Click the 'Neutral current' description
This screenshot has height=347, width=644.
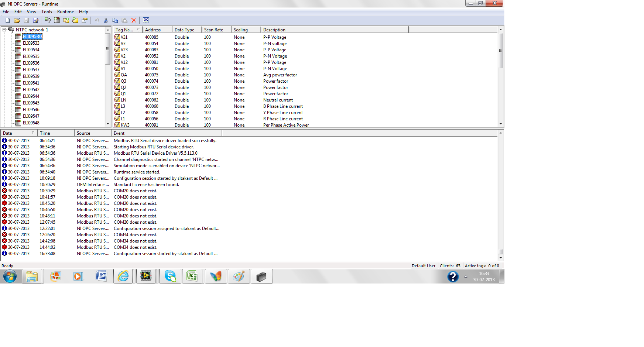pyautogui.click(x=278, y=100)
